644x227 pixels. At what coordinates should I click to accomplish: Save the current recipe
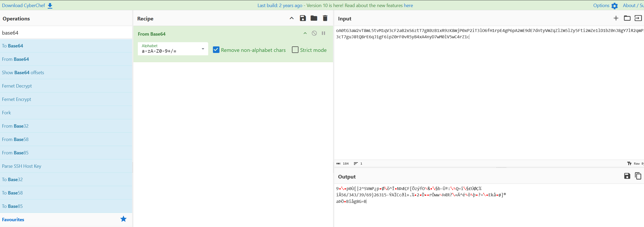303,18
